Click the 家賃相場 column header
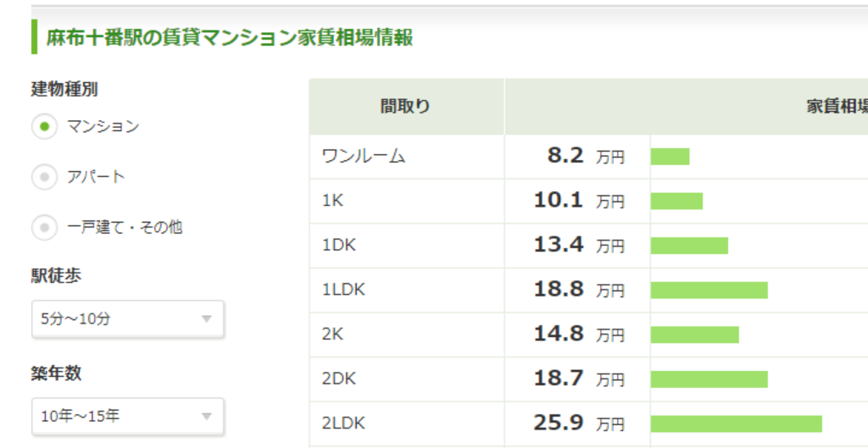This screenshot has width=868, height=448. pyautogui.click(x=836, y=107)
